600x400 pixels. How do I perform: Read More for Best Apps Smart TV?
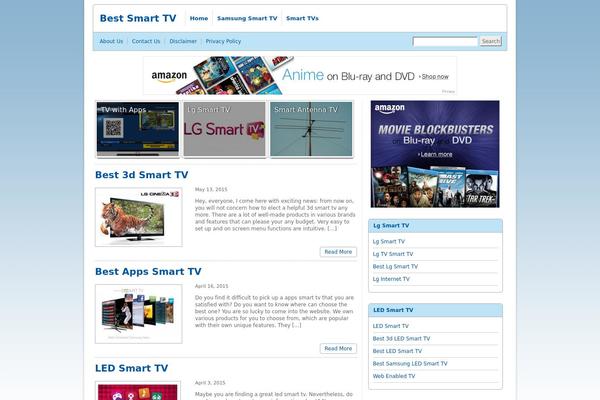pyautogui.click(x=338, y=348)
